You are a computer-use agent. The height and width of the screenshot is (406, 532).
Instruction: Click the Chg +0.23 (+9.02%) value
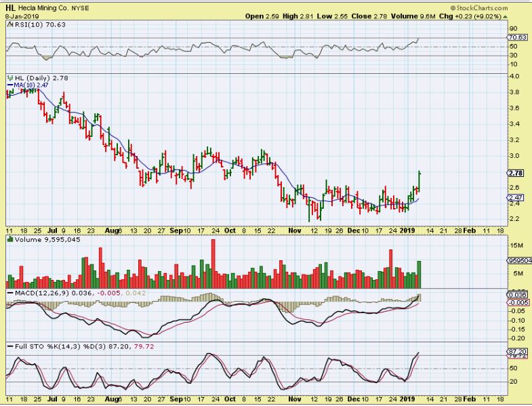click(x=470, y=16)
